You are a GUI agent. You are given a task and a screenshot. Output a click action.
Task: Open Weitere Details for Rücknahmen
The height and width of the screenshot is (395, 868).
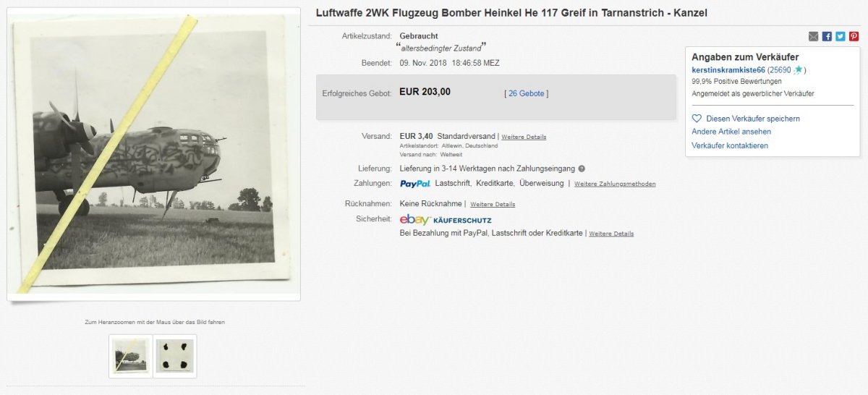click(x=493, y=204)
